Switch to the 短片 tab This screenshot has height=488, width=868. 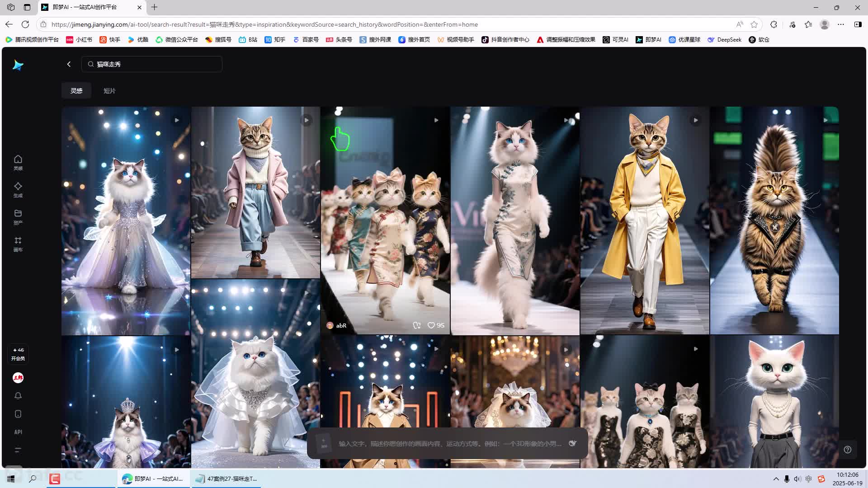tap(109, 91)
